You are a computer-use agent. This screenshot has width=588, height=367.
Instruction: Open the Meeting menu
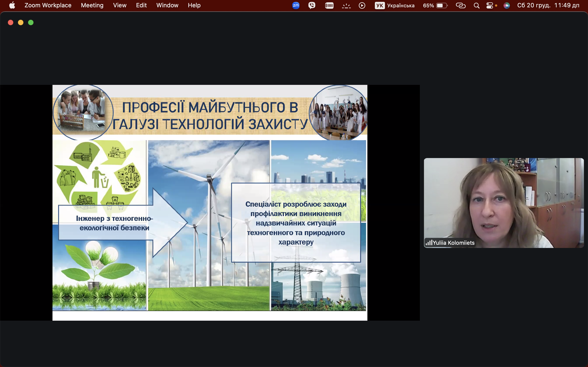(92, 5)
